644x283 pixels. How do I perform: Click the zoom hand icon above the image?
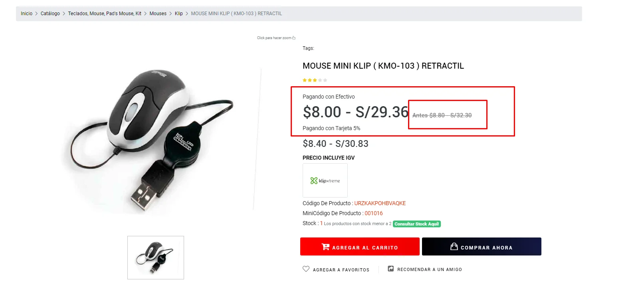[294, 38]
